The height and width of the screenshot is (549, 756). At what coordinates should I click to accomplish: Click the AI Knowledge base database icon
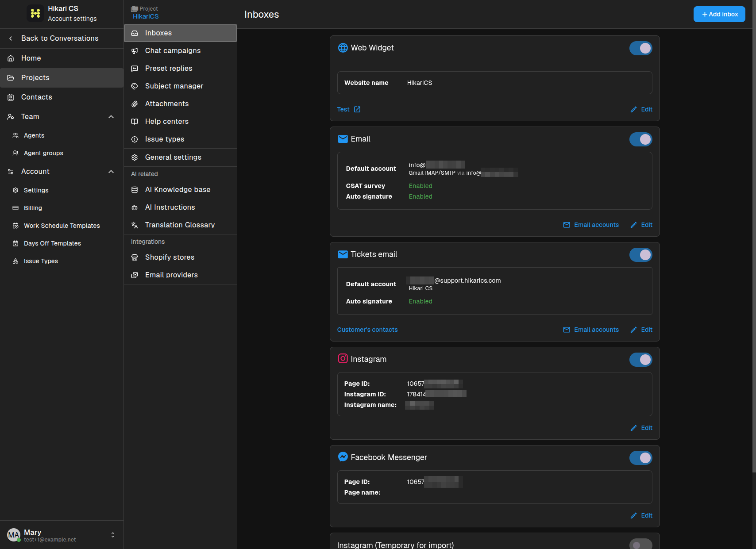point(135,190)
